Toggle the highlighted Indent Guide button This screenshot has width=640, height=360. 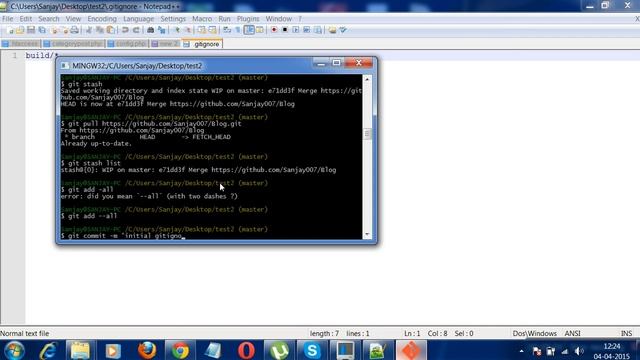[x=249, y=30]
